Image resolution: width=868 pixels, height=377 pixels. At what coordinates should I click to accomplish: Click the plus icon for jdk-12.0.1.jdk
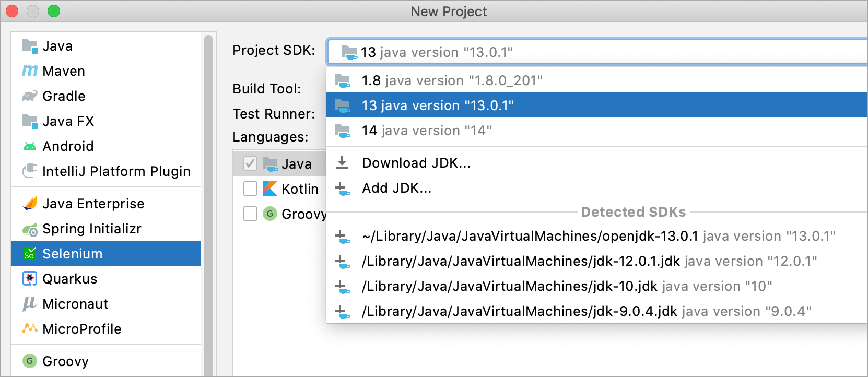[x=342, y=262]
